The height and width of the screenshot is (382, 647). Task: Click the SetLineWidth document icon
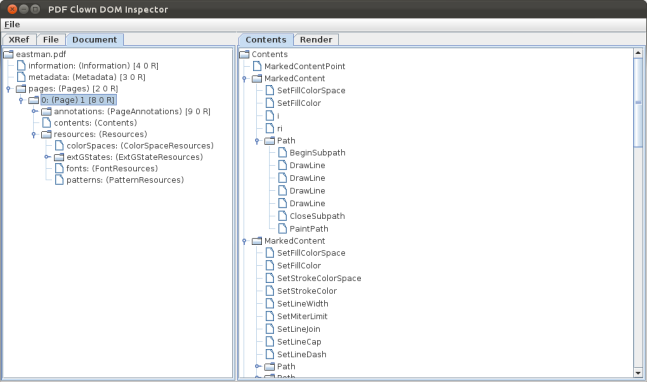[270, 304]
